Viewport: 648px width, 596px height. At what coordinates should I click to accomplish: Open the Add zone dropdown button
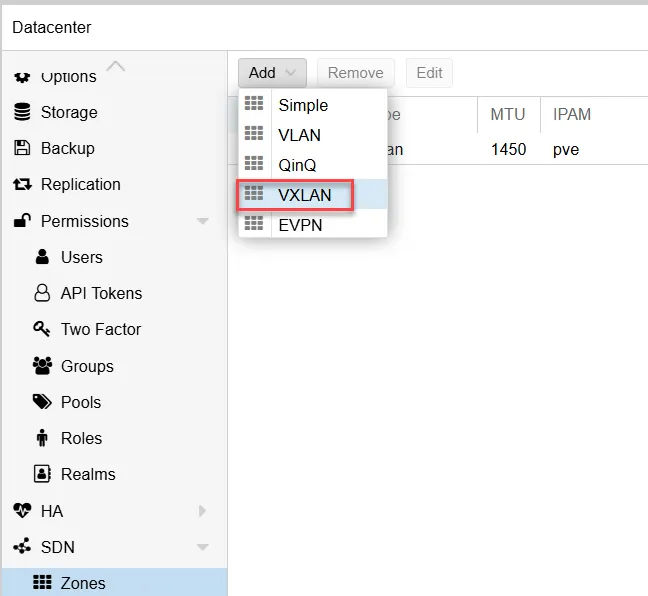[272, 73]
